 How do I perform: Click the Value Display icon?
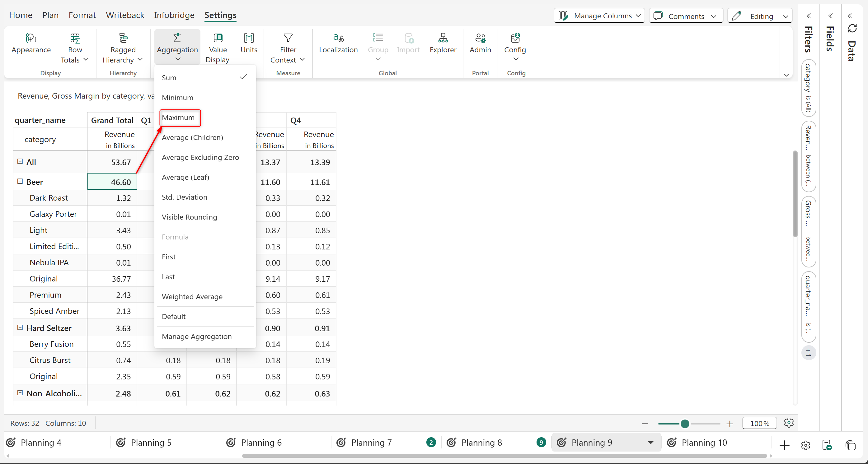tap(218, 38)
